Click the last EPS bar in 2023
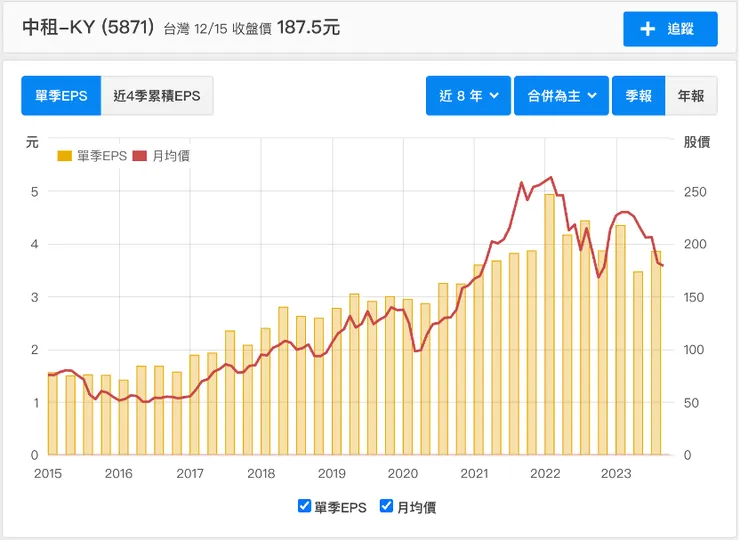 [656, 353]
